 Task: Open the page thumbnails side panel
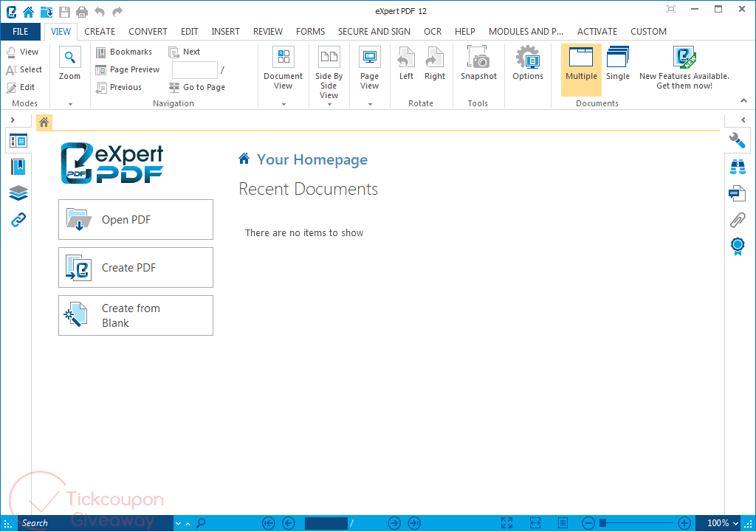[18, 141]
